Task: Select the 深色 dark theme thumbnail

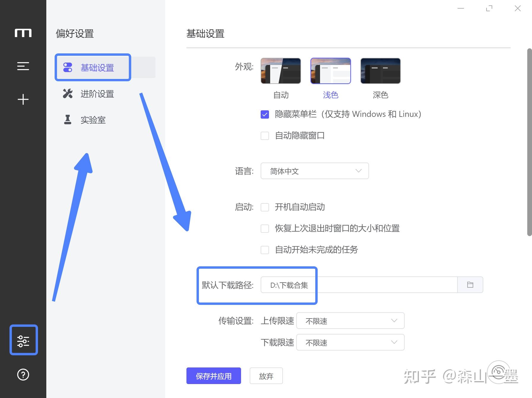Action: [x=380, y=71]
